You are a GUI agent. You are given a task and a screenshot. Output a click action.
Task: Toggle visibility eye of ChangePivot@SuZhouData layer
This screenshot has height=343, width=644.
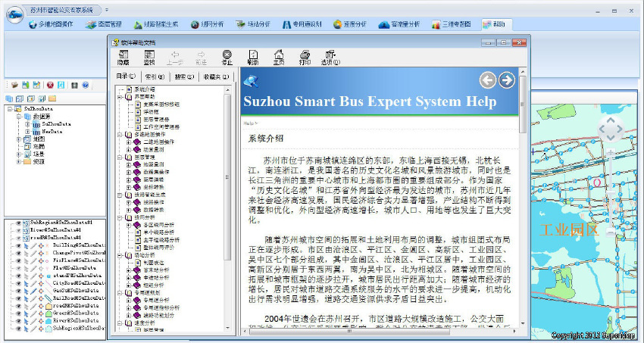click(18, 253)
